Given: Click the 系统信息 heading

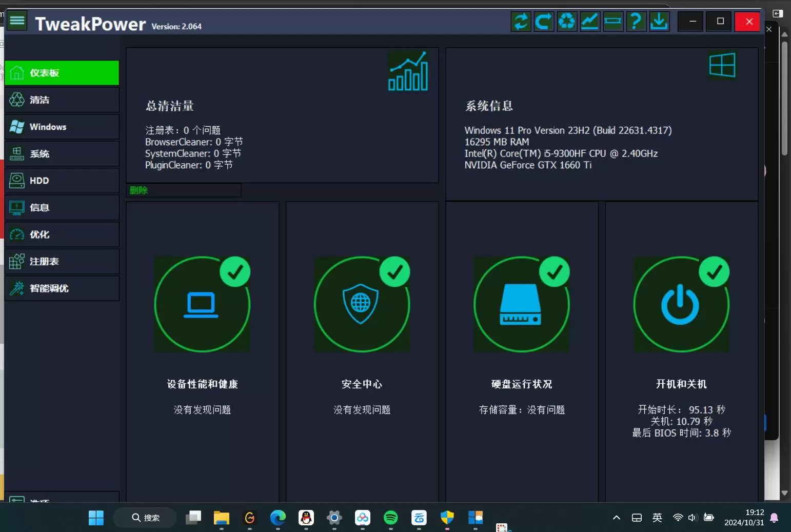Looking at the screenshot, I should (x=489, y=106).
